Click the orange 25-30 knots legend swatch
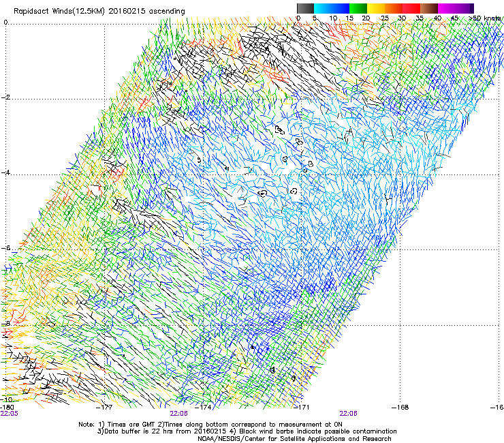Image resolution: width=504 pixels, height=443 pixels. coord(394,8)
